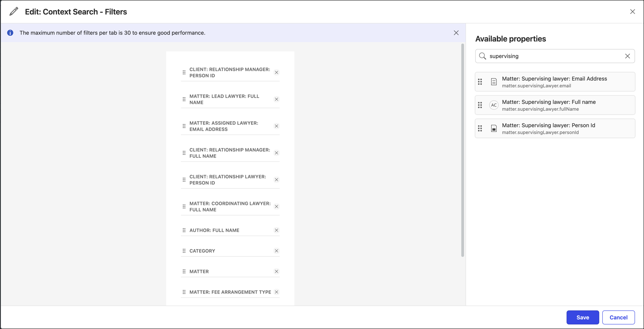644x329 pixels.
Task: Remove Matter: Coordinating Lawyer: Full Name filter
Action: click(276, 206)
